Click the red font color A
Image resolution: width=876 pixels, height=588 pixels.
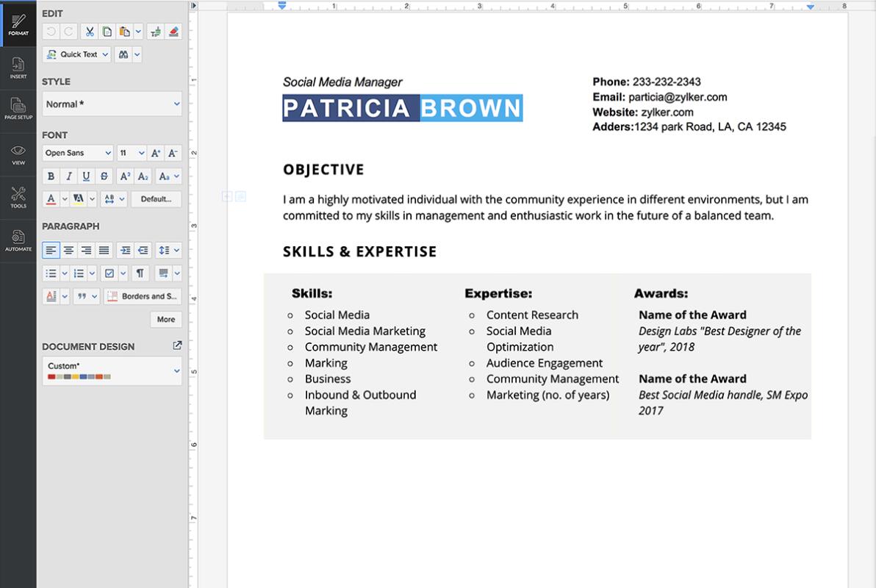(x=51, y=199)
